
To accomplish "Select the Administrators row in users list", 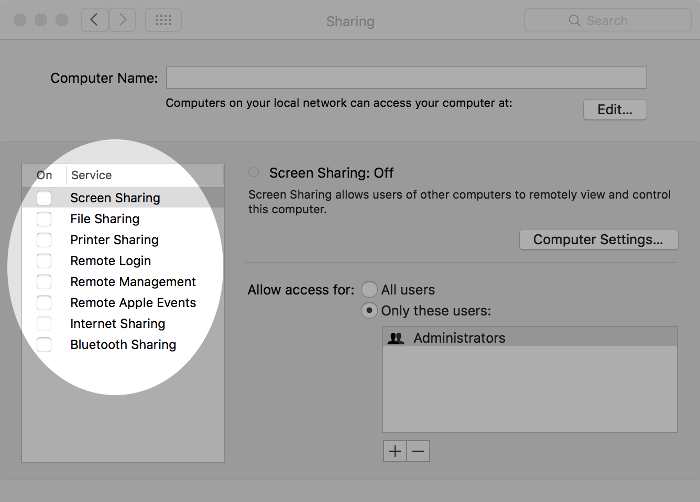I will (530, 338).
